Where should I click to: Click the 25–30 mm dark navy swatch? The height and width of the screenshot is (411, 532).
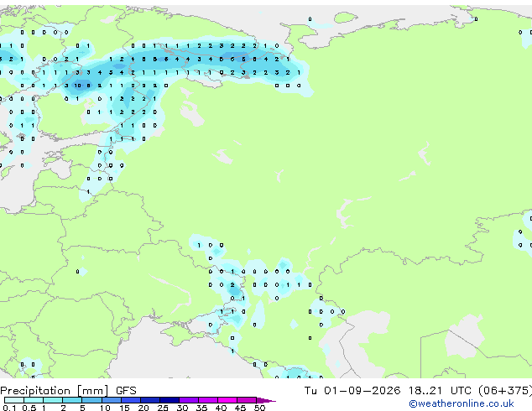click(x=170, y=400)
